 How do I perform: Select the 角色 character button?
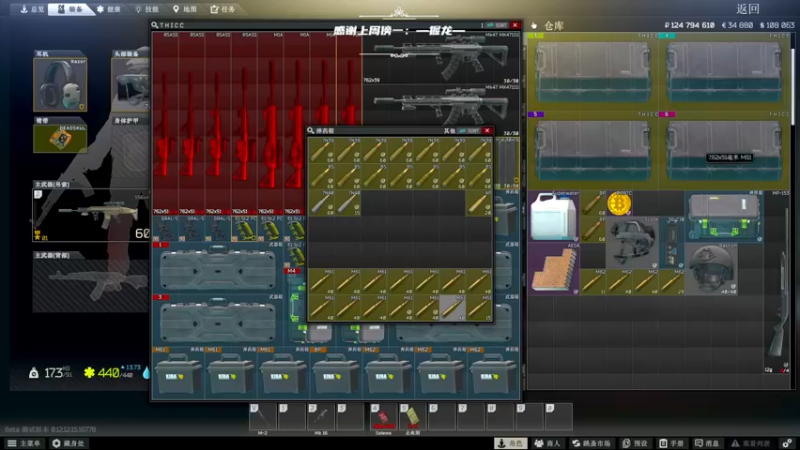[511, 443]
